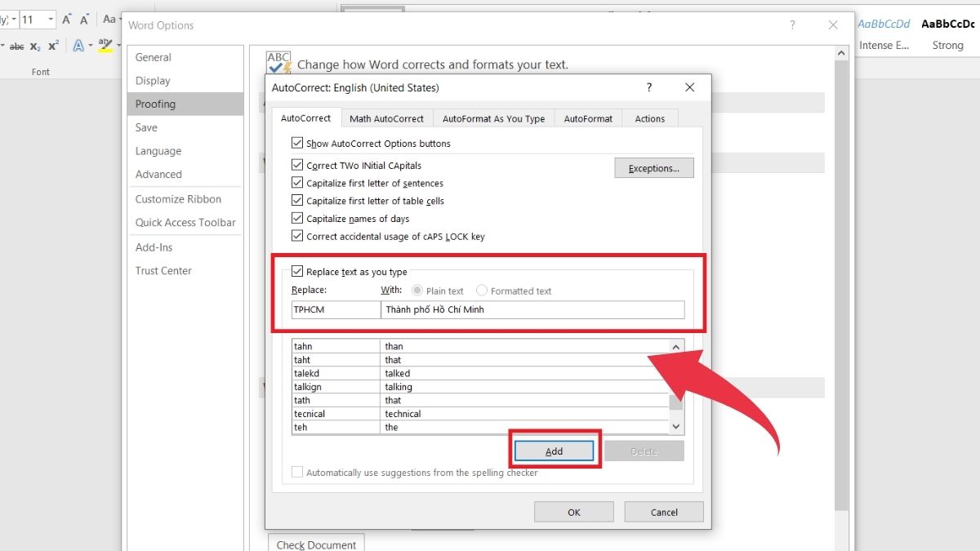This screenshot has width=980, height=551.
Task: Open the Text Effects dropdown arrow
Action: pyautogui.click(x=89, y=47)
